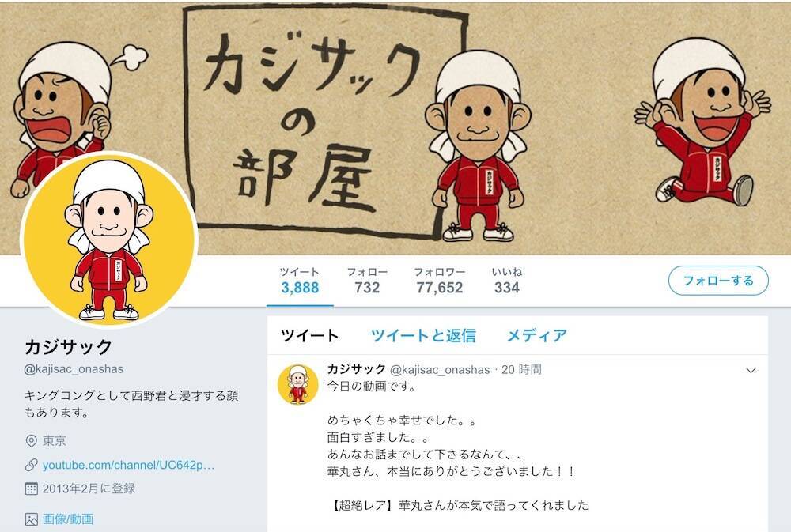Open the カジサックの部屋 header banner image

point(395,129)
